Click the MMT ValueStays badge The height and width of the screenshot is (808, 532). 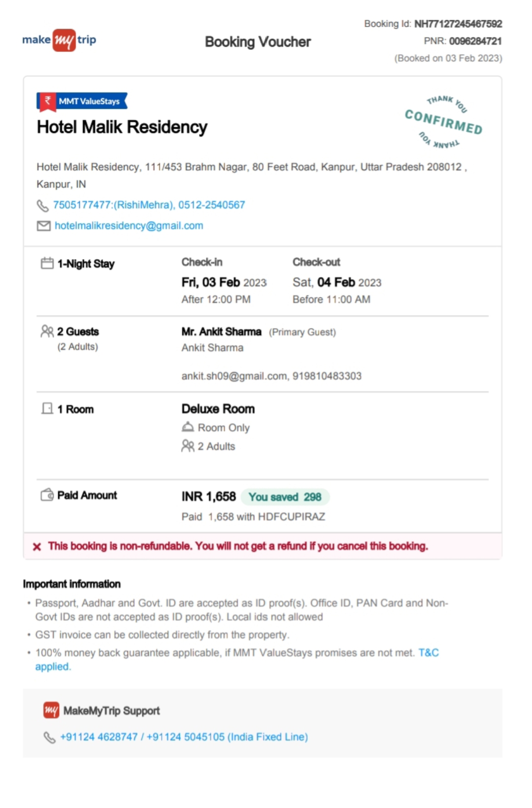[82, 101]
